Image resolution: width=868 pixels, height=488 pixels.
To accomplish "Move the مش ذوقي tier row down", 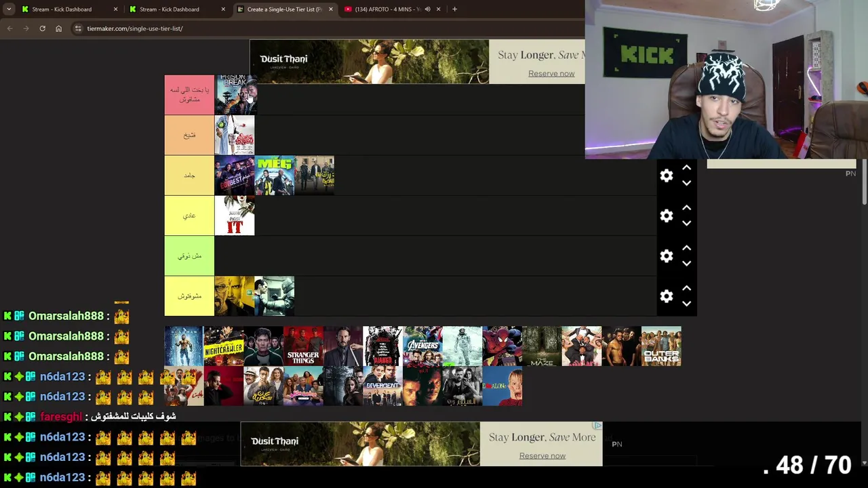I will [686, 264].
